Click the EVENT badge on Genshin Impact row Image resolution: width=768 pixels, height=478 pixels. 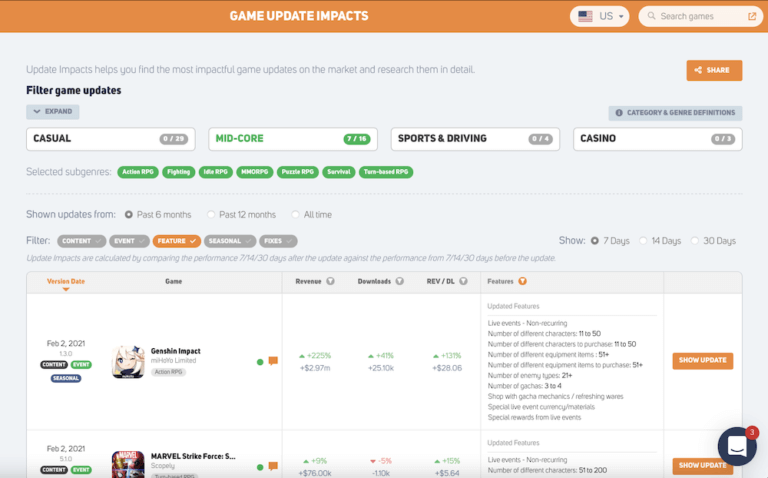(81, 365)
